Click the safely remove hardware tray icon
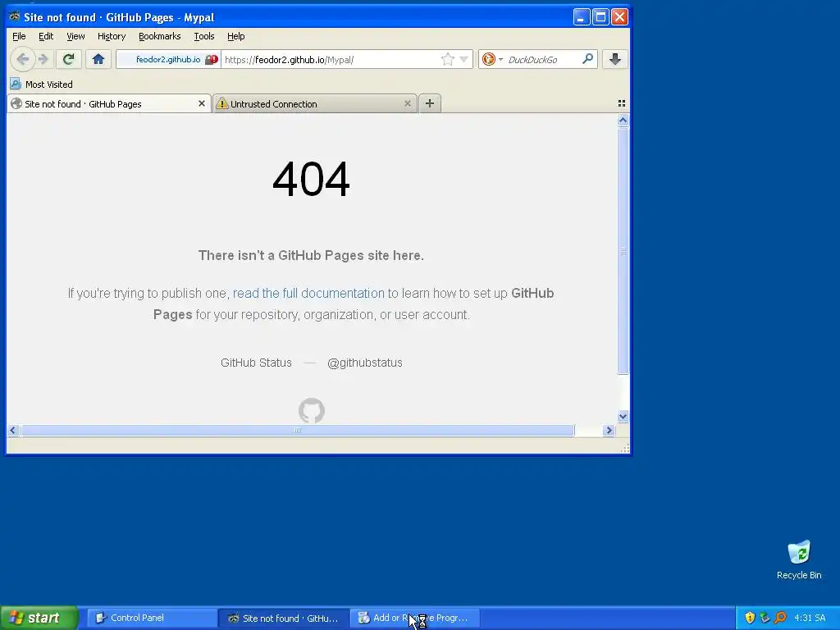 point(765,618)
